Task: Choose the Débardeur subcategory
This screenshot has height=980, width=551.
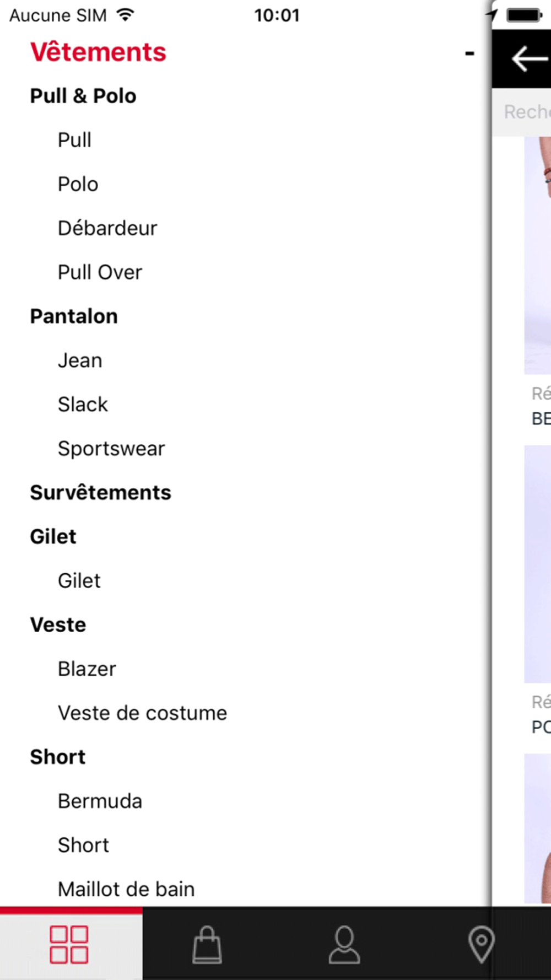Action: pyautogui.click(x=107, y=228)
